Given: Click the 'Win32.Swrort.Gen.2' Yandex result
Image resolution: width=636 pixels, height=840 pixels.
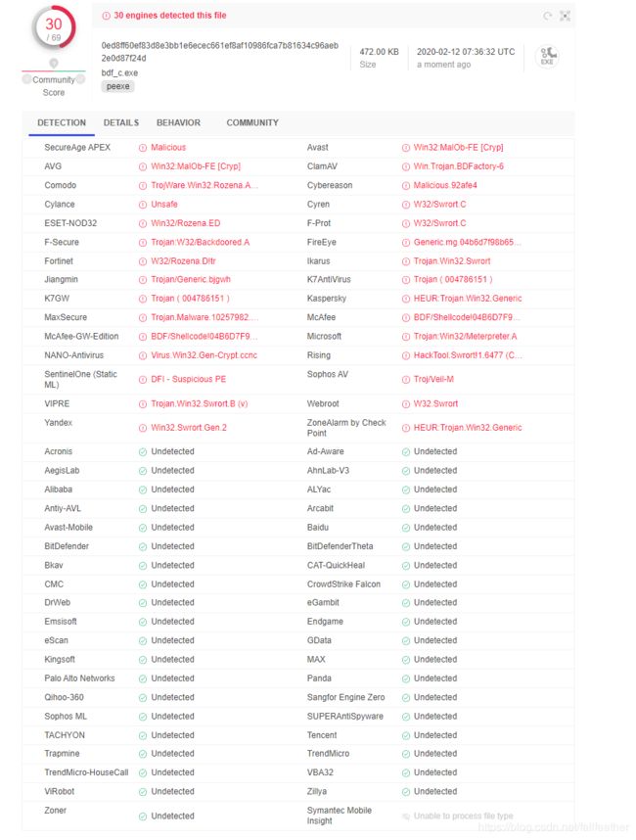Looking at the screenshot, I should 189,428.
